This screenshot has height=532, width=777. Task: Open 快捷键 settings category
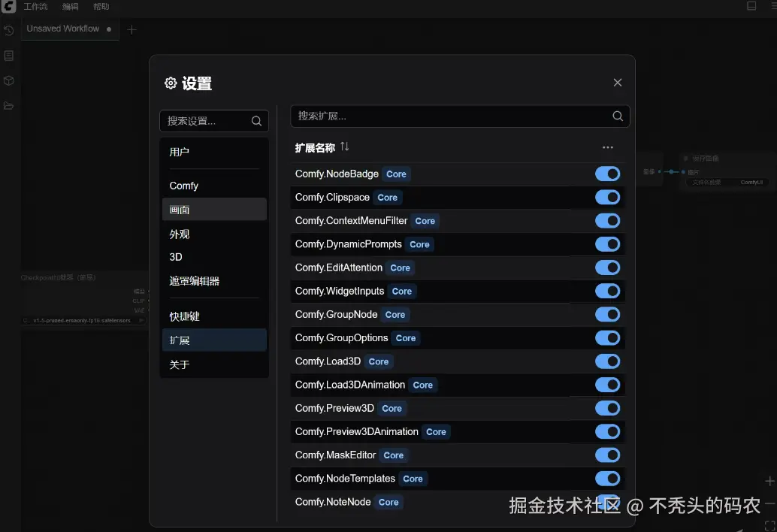214,316
